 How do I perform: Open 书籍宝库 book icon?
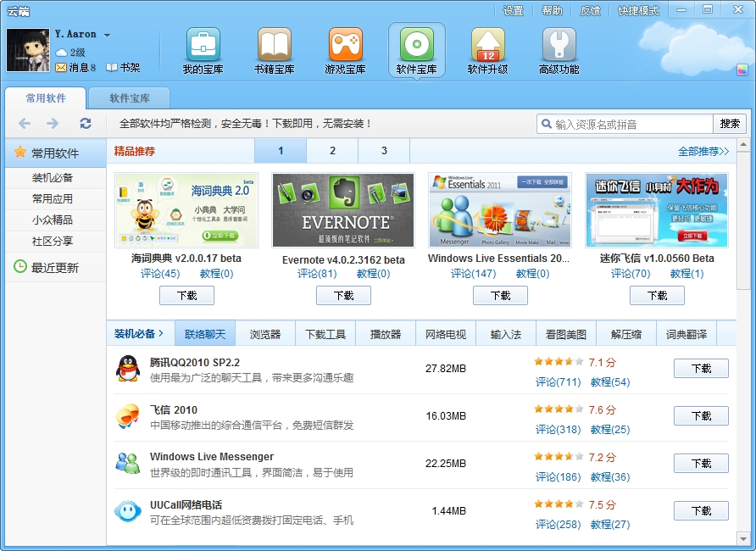pos(274,44)
